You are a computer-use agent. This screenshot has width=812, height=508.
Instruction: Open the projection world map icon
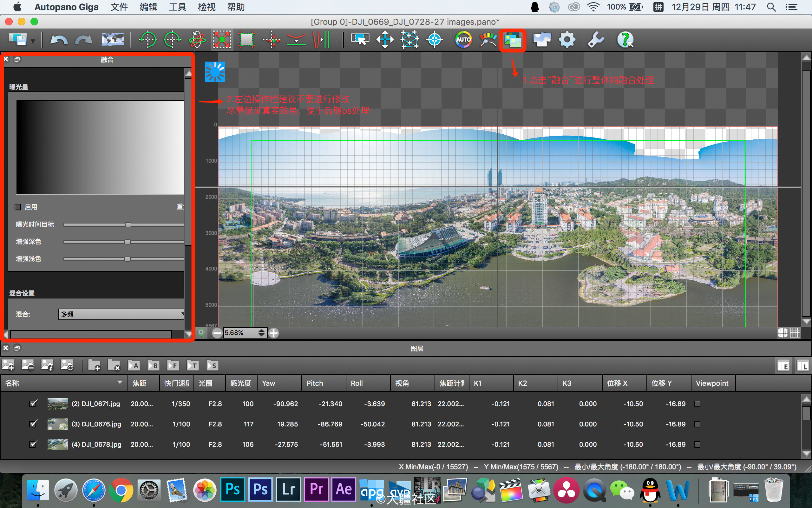click(x=113, y=40)
